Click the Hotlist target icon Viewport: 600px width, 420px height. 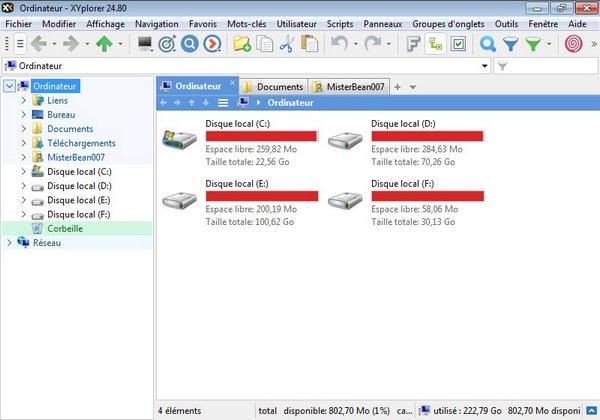click(167, 44)
